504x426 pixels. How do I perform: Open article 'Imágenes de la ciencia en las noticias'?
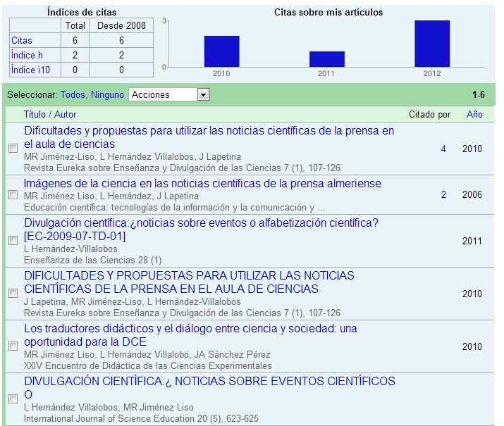click(202, 184)
